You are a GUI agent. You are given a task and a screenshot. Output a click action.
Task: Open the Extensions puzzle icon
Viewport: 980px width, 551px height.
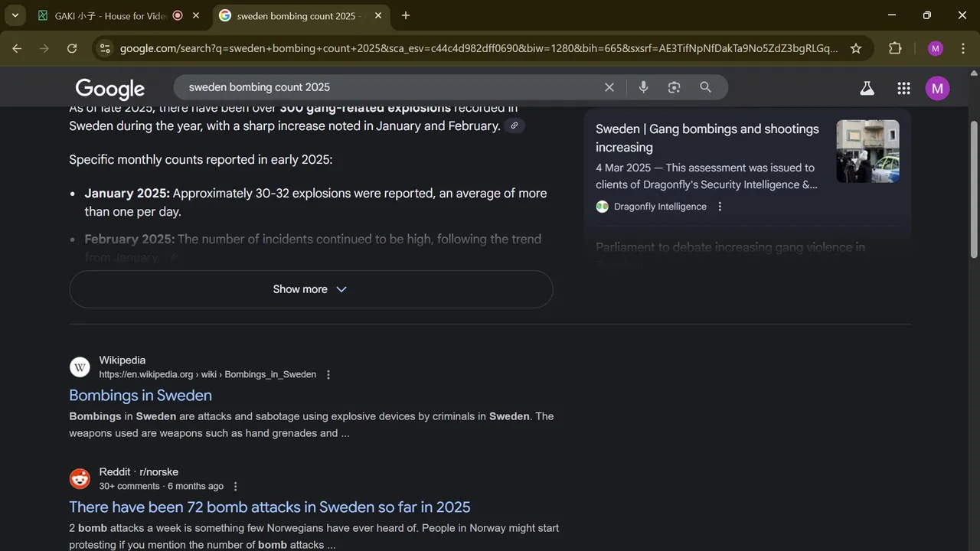[x=895, y=48]
